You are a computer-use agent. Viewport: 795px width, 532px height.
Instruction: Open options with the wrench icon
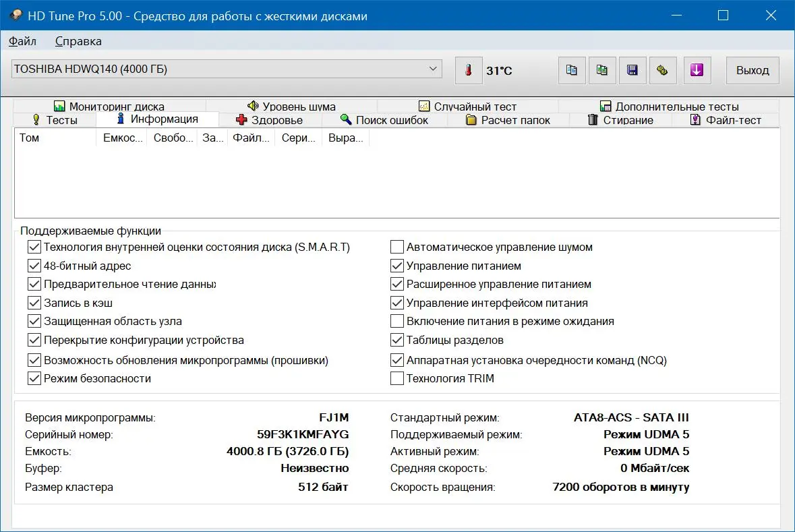pos(663,70)
